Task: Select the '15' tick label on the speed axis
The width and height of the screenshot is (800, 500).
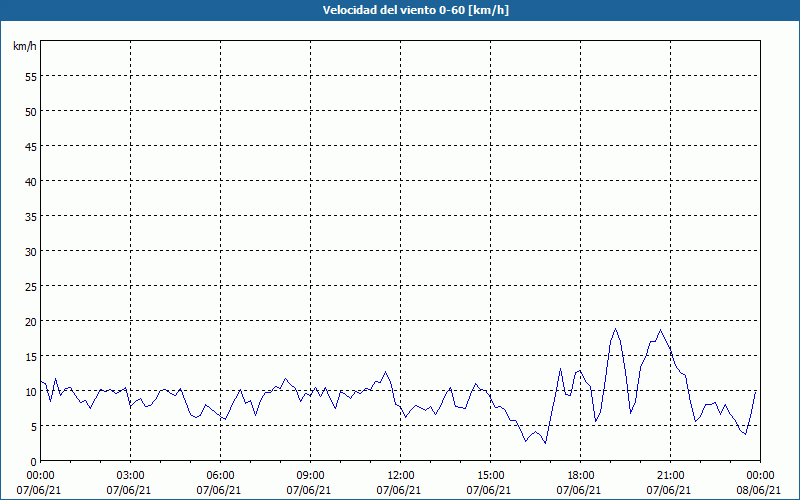Action: click(x=31, y=357)
